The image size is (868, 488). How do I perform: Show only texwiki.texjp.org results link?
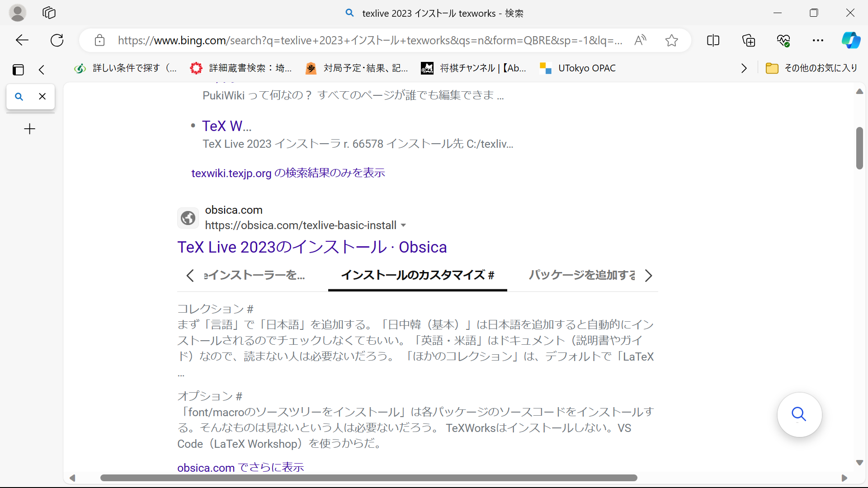(x=288, y=173)
